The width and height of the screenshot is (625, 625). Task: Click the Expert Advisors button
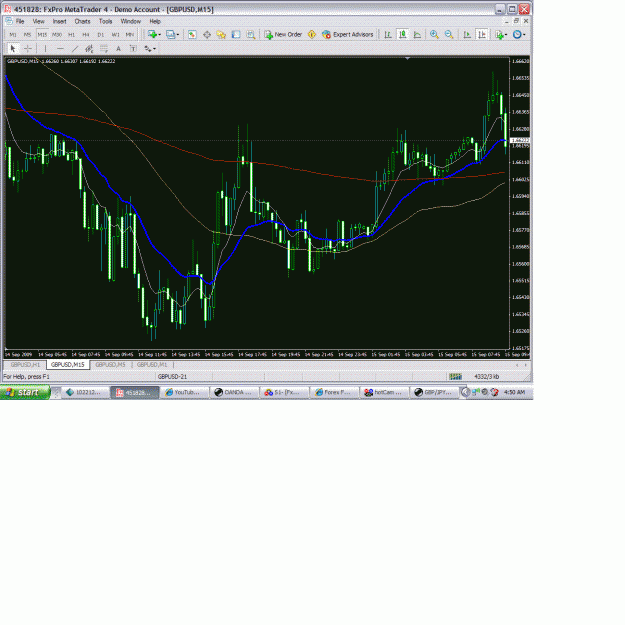348,35
